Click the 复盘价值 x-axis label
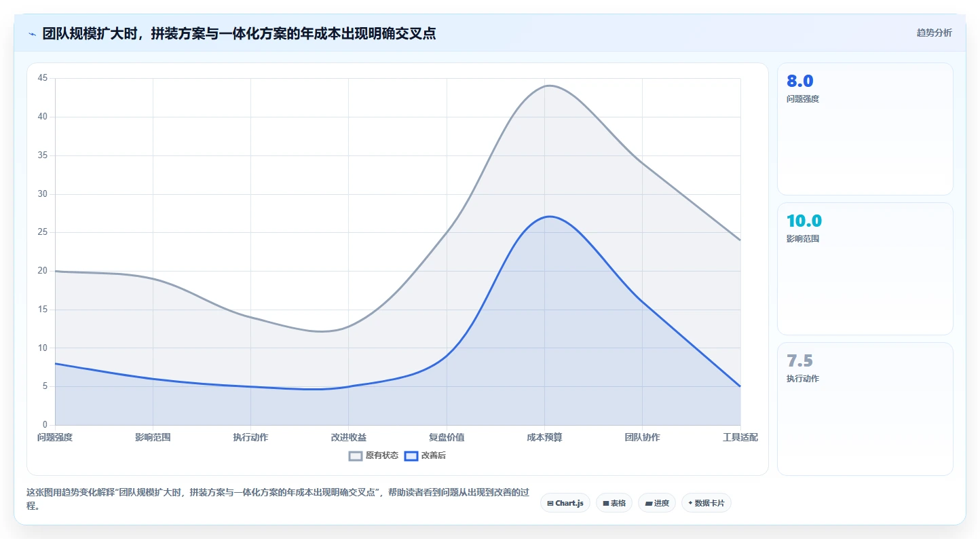This screenshot has height=539, width=980. (x=447, y=437)
